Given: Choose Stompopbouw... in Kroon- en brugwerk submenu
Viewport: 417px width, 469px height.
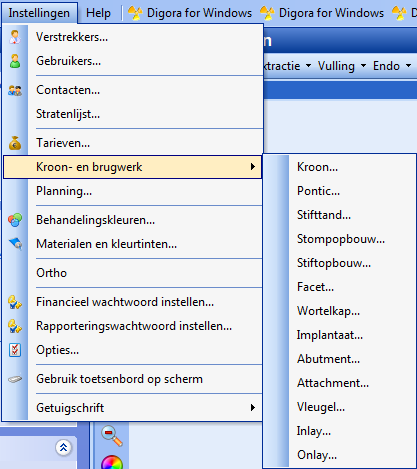Looking at the screenshot, I should click(341, 239).
